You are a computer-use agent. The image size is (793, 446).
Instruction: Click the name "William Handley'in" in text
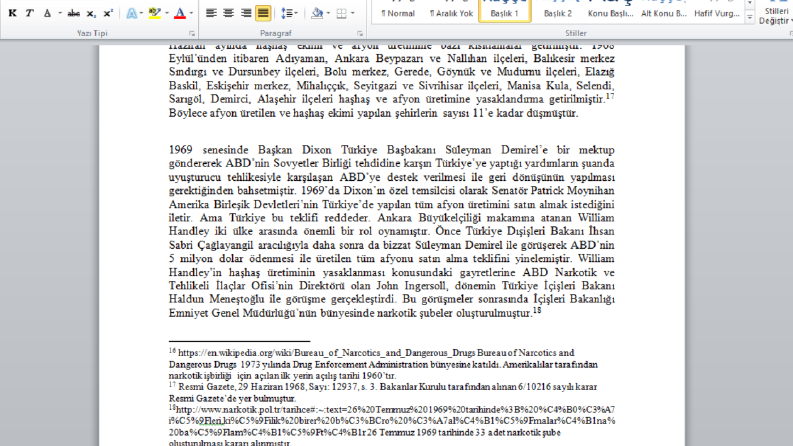392,265
